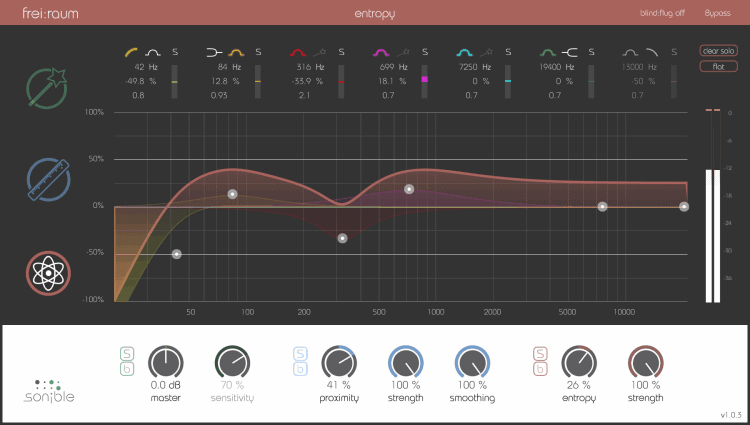Click the flat button

pyautogui.click(x=718, y=66)
